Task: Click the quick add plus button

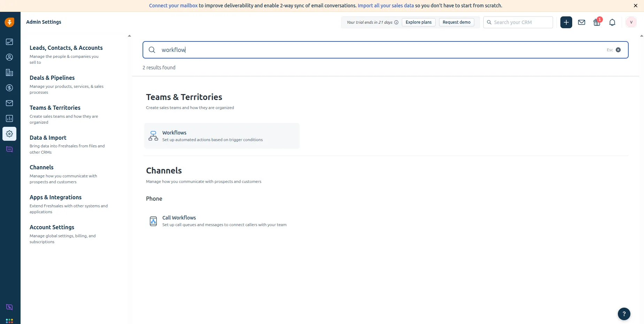Action: (x=566, y=22)
